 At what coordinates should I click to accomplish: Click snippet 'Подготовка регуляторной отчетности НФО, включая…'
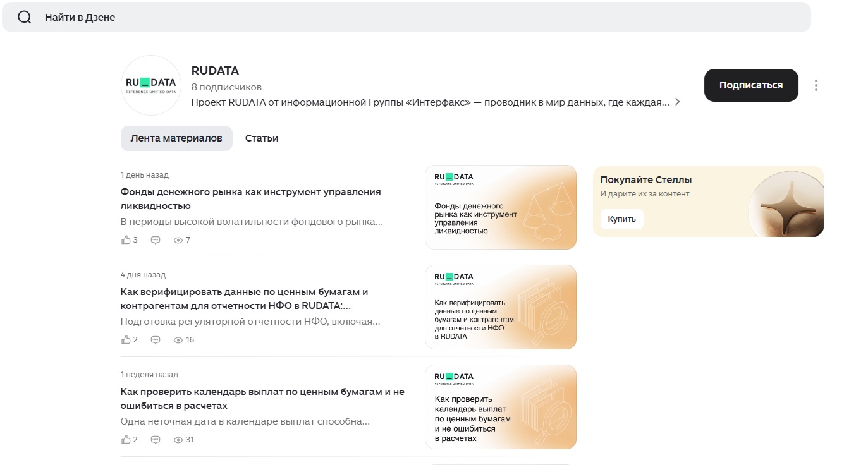(251, 322)
